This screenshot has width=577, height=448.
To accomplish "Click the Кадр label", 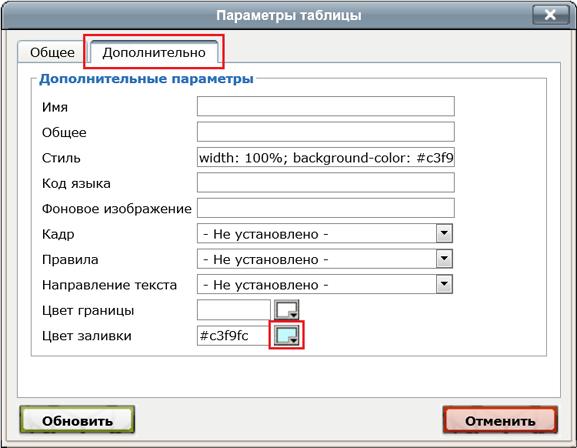I will pyautogui.click(x=58, y=234).
